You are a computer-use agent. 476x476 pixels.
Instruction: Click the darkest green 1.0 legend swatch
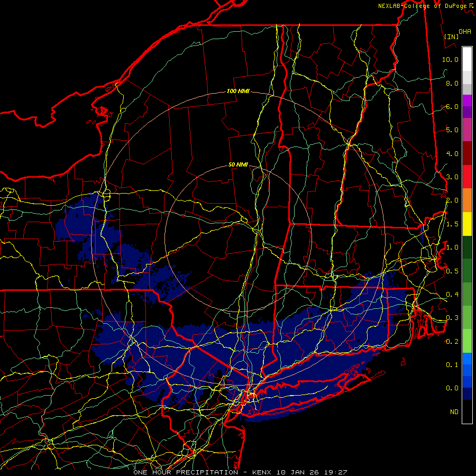tap(467, 247)
